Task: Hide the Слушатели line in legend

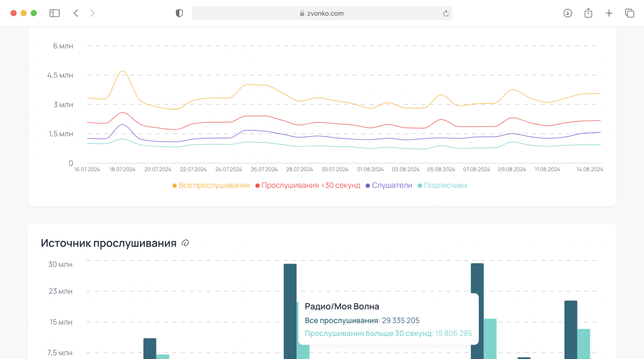Action: coord(391,185)
